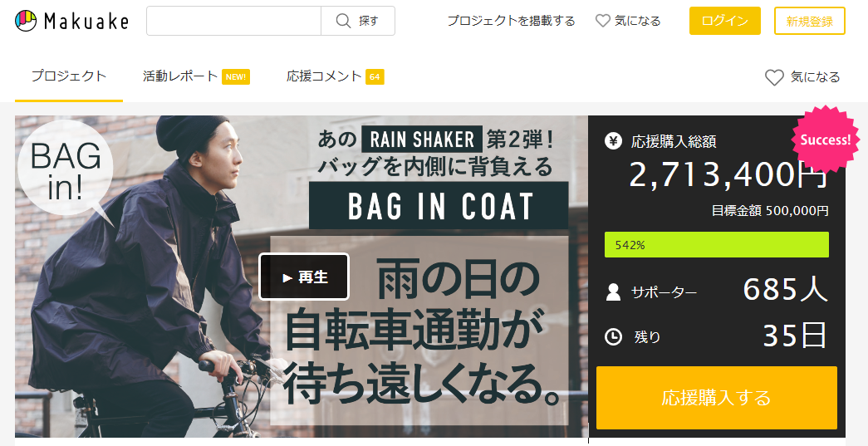Click the pink Success! badge
Viewport: 868px width, 446px height.
pyautogui.click(x=826, y=140)
